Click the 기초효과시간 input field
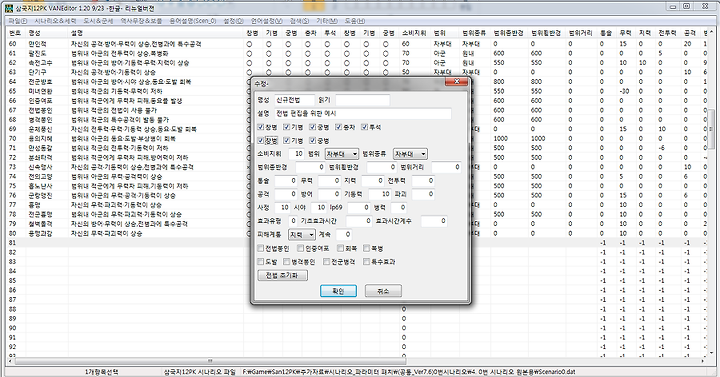 click(359, 221)
